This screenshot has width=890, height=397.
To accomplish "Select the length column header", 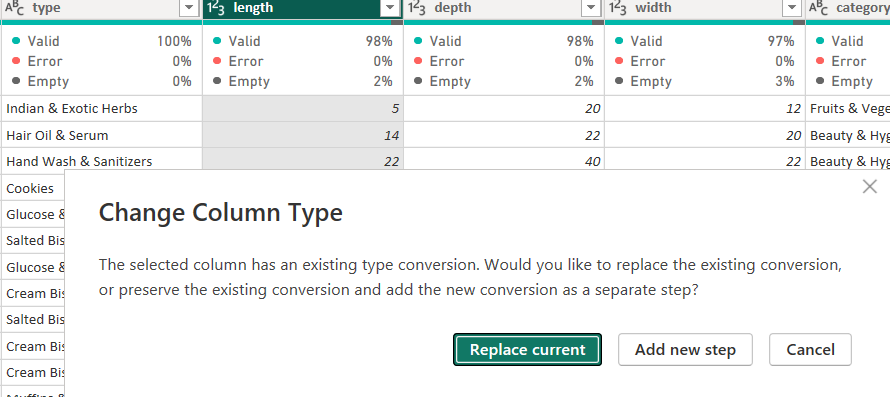I will point(303,9).
